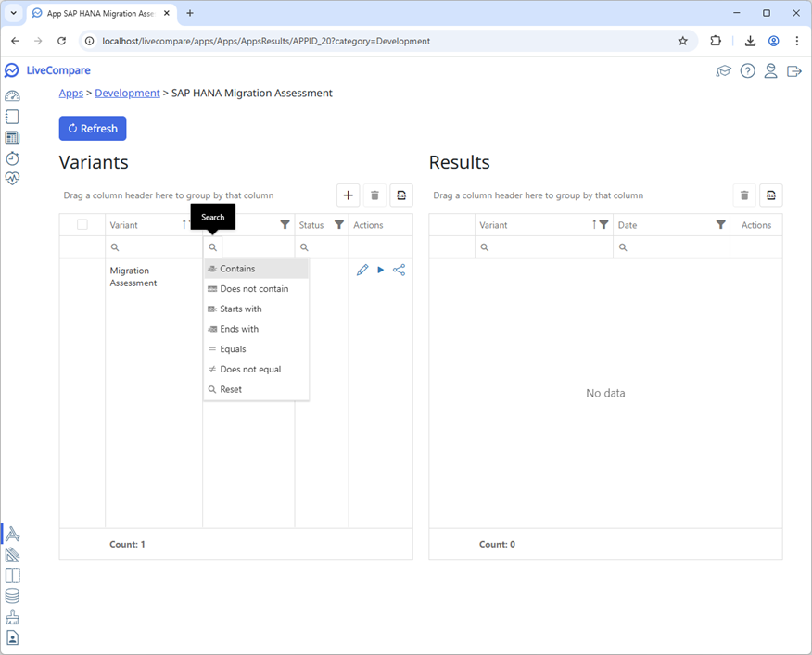The width and height of the screenshot is (812, 655).
Task: Click the heartbeat monitor sidebar icon
Action: (x=12, y=179)
